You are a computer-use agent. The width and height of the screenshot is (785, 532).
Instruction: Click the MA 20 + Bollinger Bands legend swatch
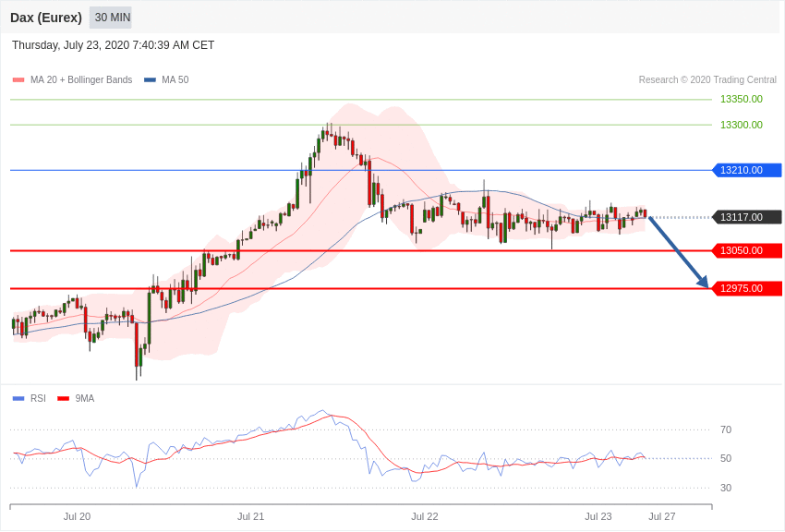(18, 80)
